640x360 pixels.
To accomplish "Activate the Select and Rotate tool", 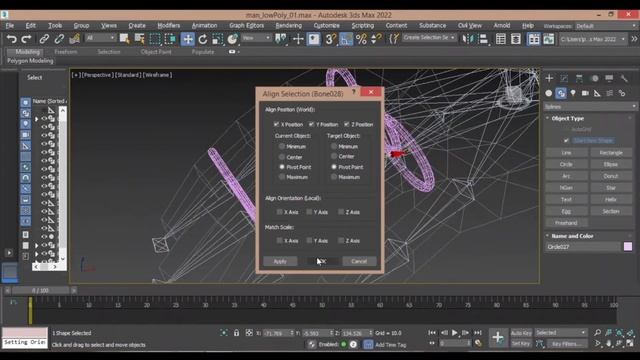I will click(x=203, y=39).
